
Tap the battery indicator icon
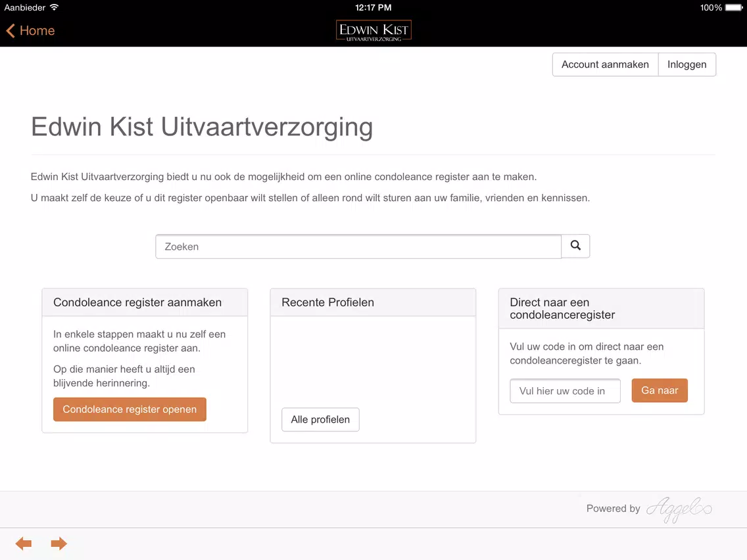click(x=734, y=8)
